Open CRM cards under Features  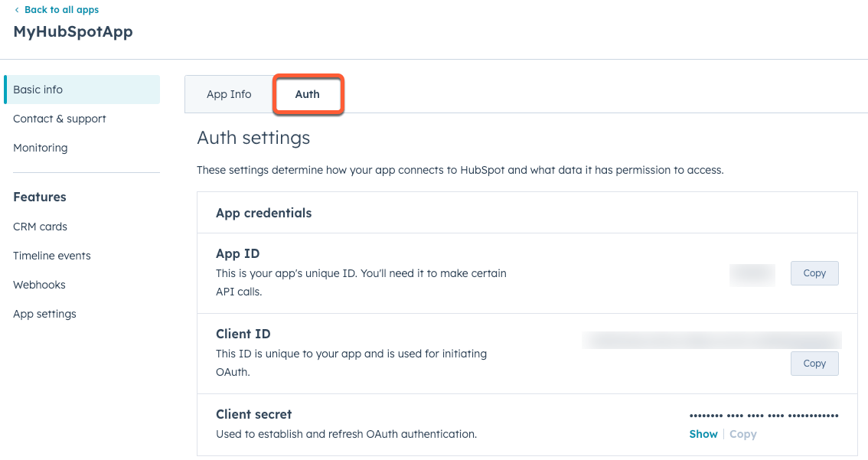coord(40,227)
